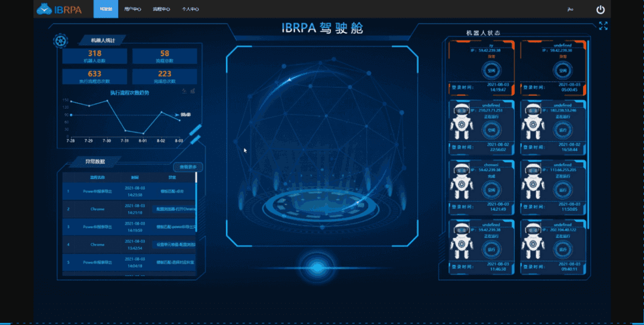
Task: Click the glowing orb below the globe
Action: click(x=316, y=268)
